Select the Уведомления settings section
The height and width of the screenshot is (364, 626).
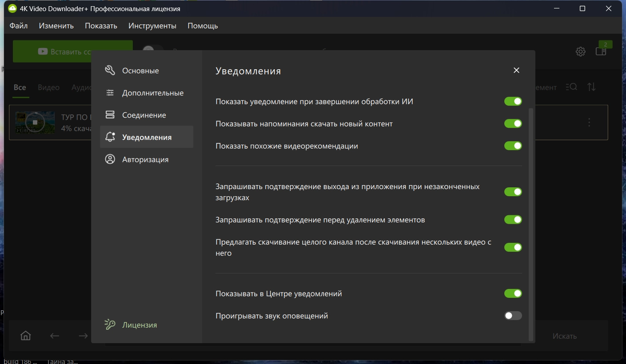pyautogui.click(x=147, y=137)
